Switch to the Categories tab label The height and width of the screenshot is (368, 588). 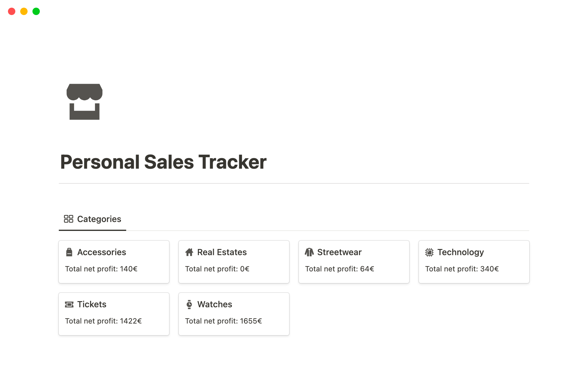pos(99,219)
